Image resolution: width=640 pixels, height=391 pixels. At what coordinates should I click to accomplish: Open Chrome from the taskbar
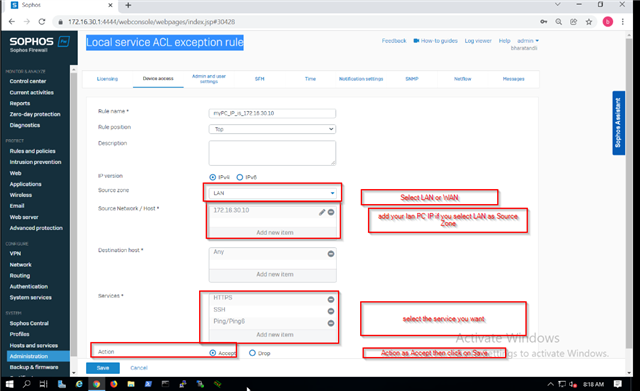(x=96, y=384)
